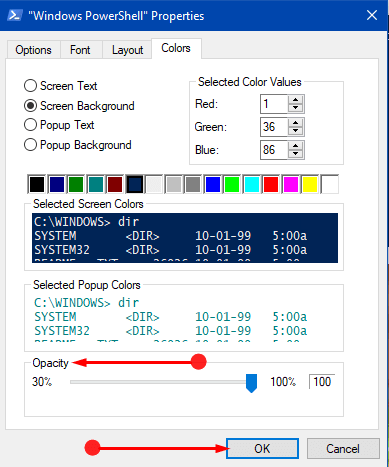
Task: Click the opacity value box showing 100
Action: coord(322,382)
